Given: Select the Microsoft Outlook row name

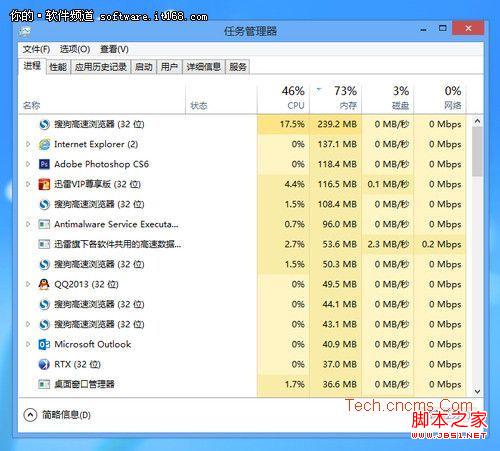Looking at the screenshot, I should (93, 344).
